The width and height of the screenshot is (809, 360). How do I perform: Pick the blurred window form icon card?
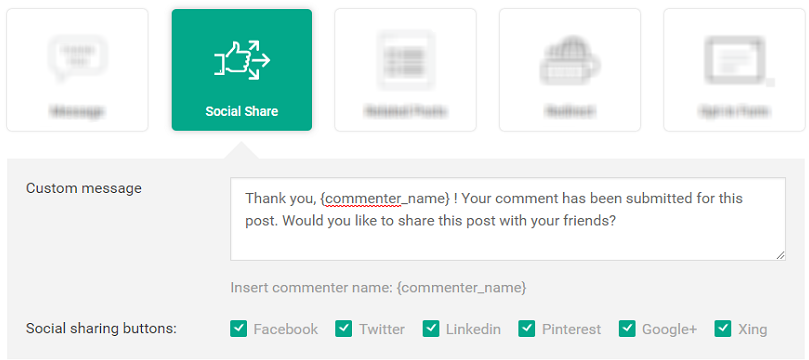(x=734, y=70)
